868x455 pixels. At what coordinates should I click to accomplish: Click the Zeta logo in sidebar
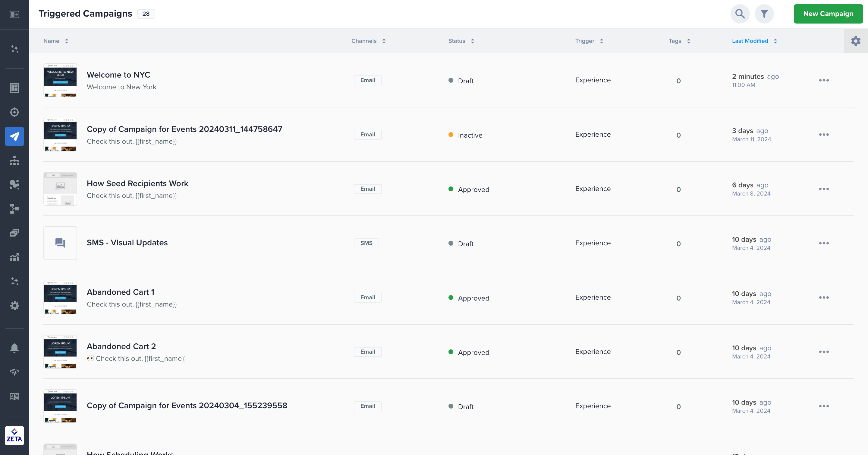(14, 435)
